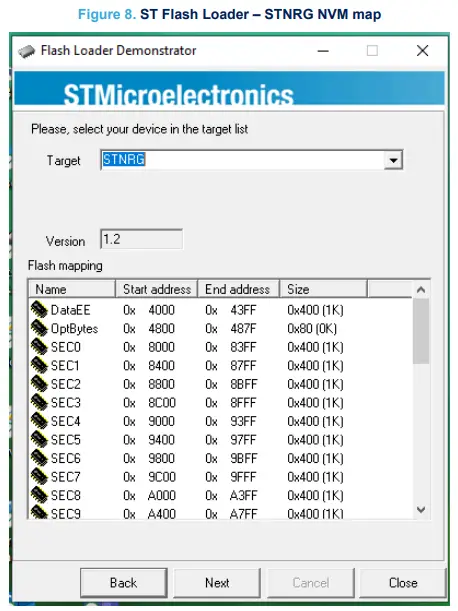Sort by the Name column header

coord(72,289)
